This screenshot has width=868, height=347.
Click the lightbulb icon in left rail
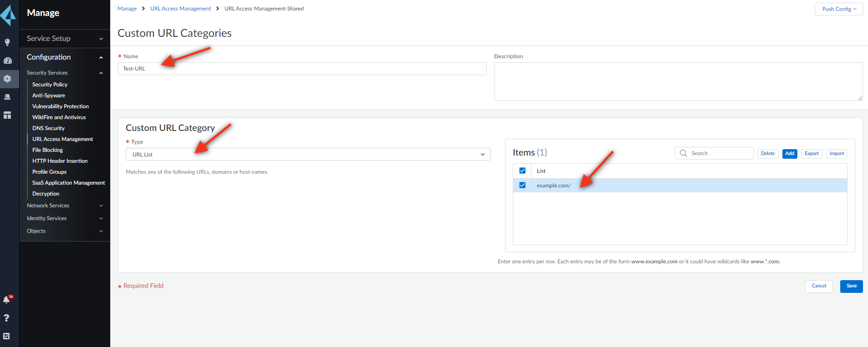7,42
